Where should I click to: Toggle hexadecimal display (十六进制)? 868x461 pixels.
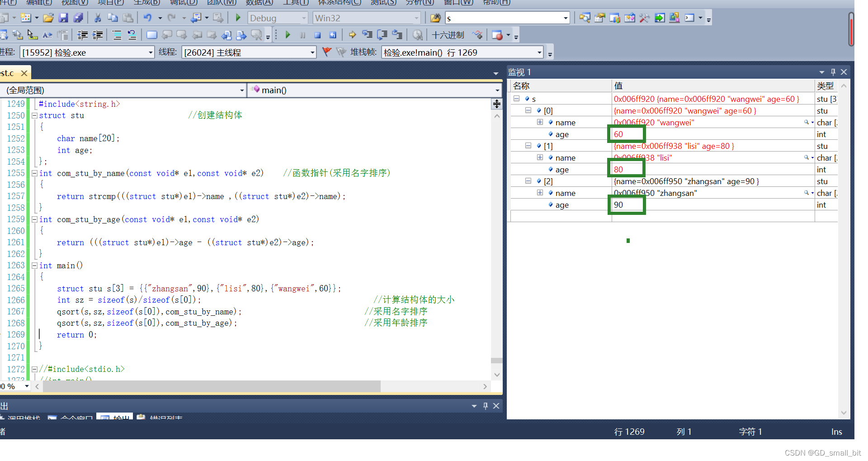(448, 35)
